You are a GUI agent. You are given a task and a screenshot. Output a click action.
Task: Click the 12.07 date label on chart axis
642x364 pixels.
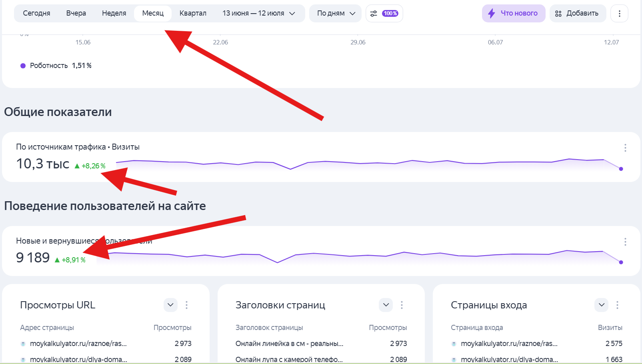(611, 42)
